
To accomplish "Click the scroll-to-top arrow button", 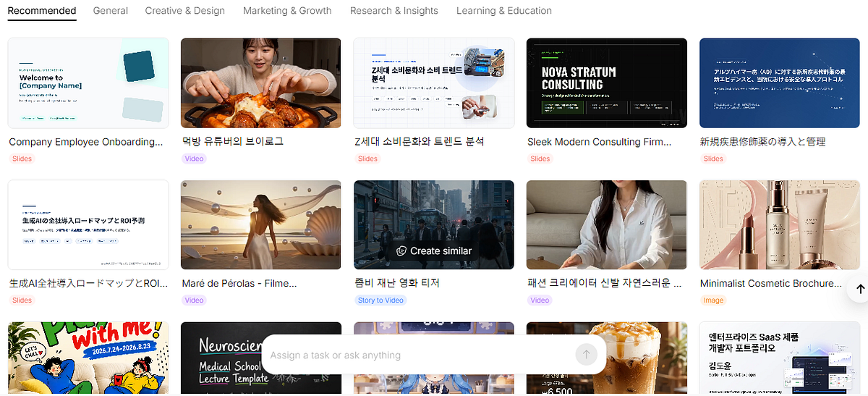I will tap(859, 289).
